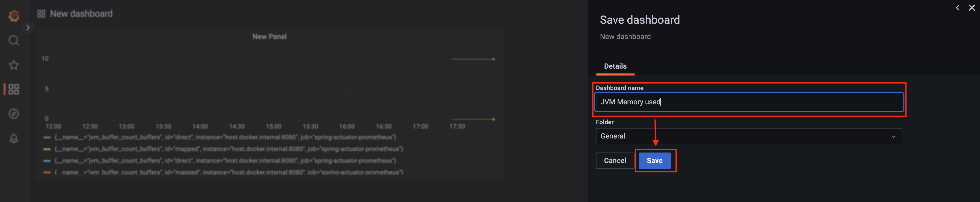Click the Save dashboard heading
This screenshot has height=202, width=980.
(640, 20)
